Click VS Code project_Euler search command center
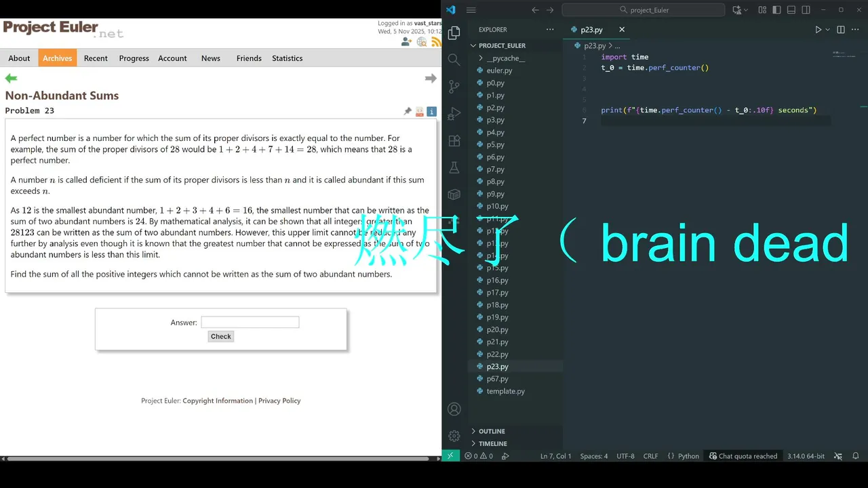Viewport: 868px width, 488px height. pyautogui.click(x=643, y=10)
